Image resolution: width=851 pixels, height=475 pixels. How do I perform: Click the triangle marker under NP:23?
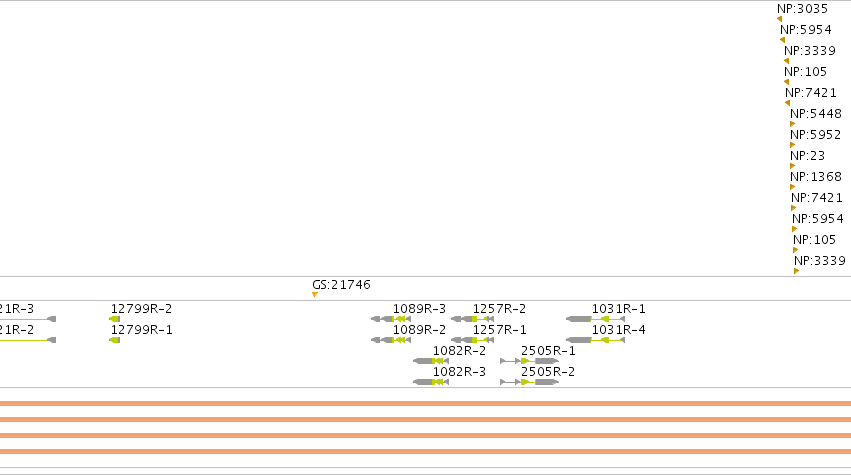click(x=792, y=166)
